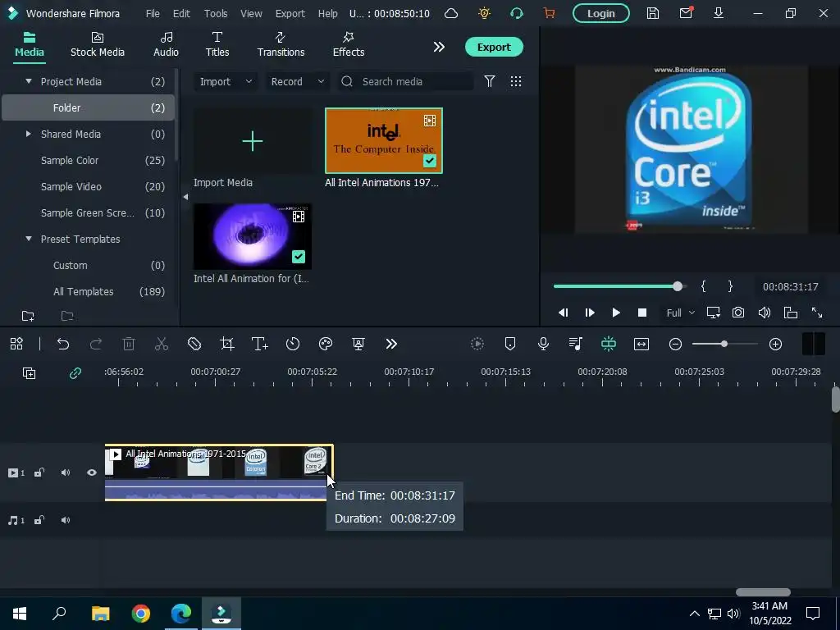Image resolution: width=840 pixels, height=630 pixels.
Task: Mute video track 1 speaker
Action: pos(66,472)
